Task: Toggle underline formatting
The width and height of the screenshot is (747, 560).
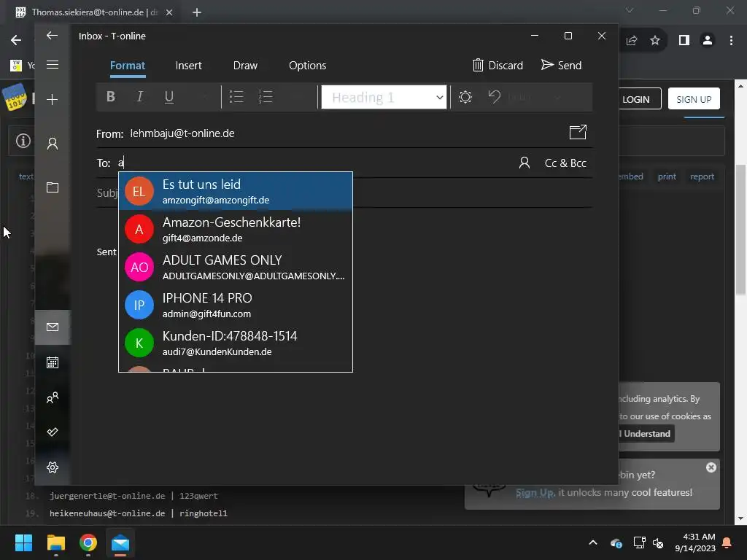Action: 169,97
